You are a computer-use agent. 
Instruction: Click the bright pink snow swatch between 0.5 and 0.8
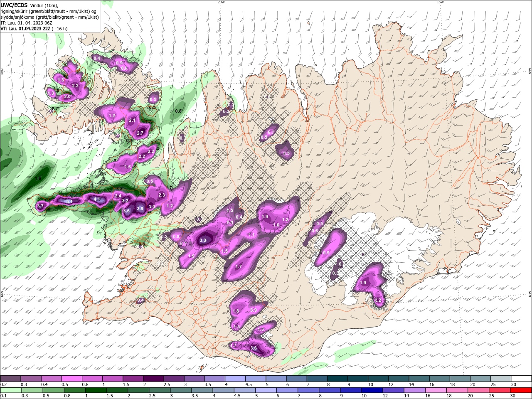pos(71,379)
